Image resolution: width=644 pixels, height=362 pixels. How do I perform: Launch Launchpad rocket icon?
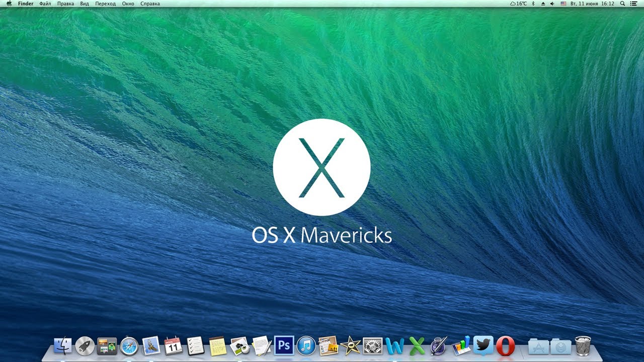click(x=85, y=346)
